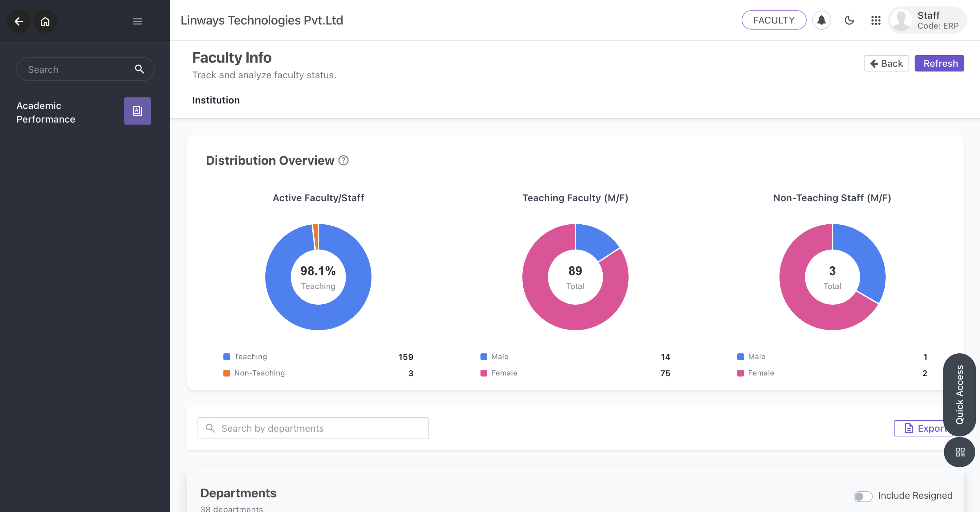
Task: Click the 98.1% Teaching center label
Action: 318,277
